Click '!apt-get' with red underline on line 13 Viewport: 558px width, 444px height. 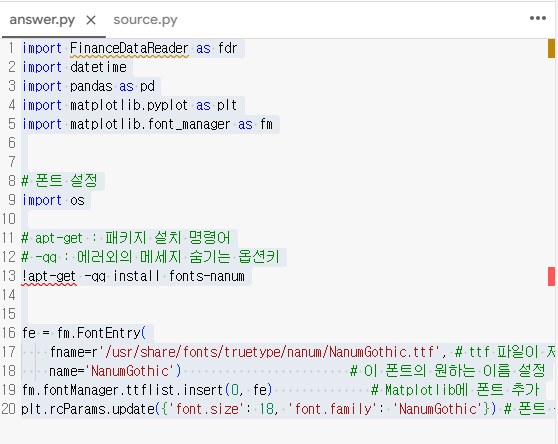[49, 276]
